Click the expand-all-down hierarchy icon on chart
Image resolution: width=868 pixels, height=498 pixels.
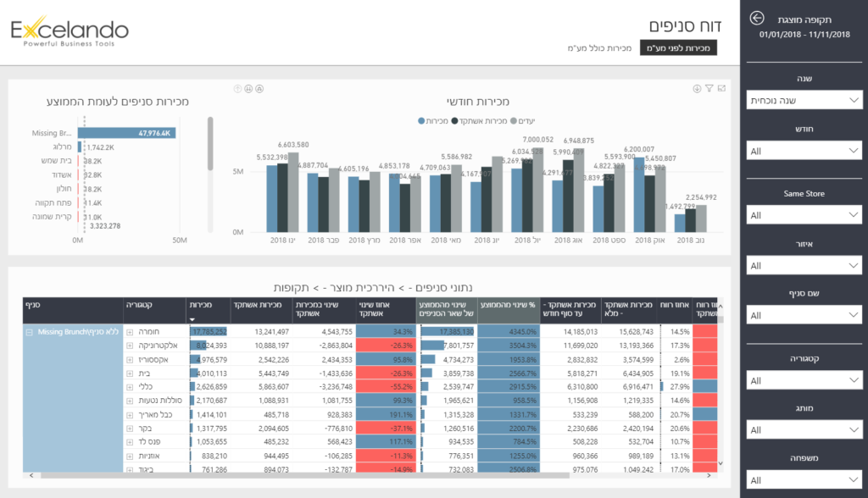(259, 88)
